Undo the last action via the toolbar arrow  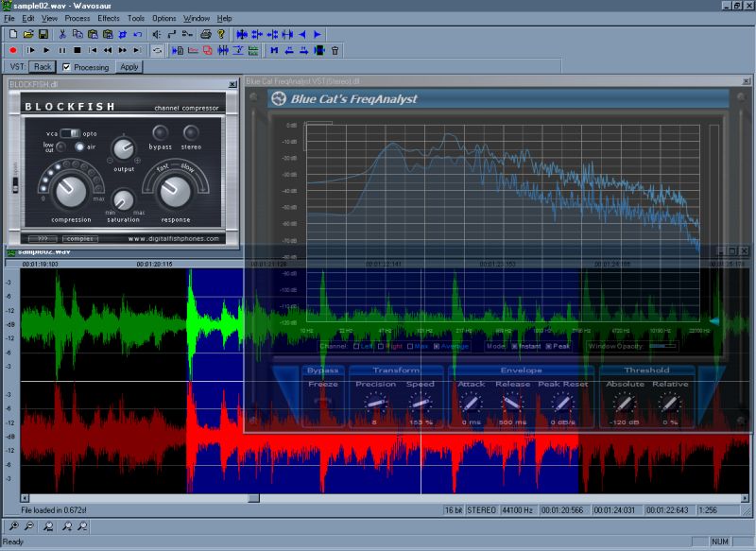point(138,34)
